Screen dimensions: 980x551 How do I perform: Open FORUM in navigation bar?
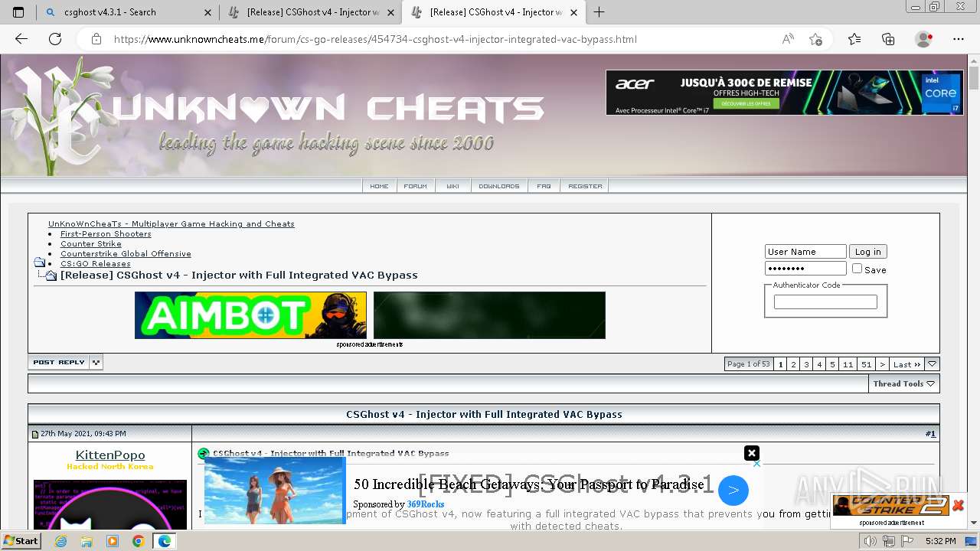click(416, 186)
